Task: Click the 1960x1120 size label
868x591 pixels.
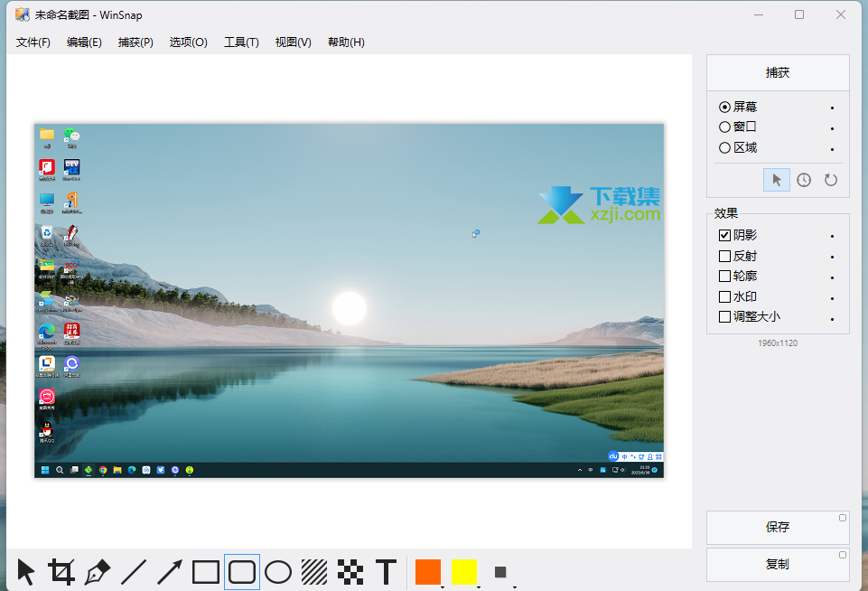Action: pos(778,342)
